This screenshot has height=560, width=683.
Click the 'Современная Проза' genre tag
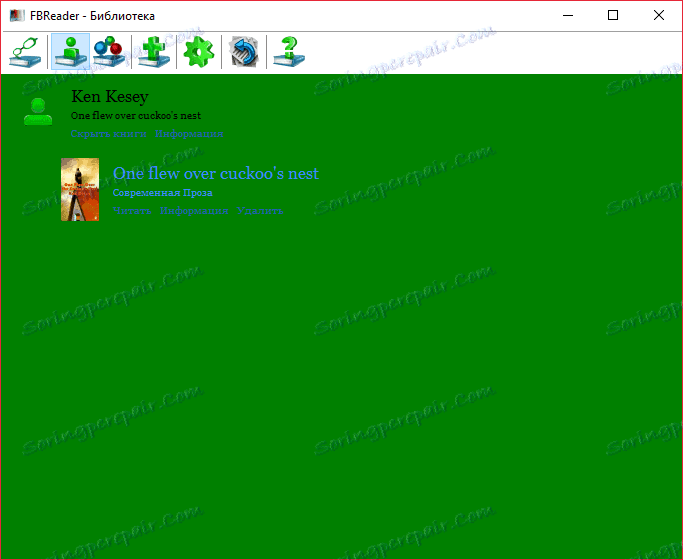click(162, 193)
